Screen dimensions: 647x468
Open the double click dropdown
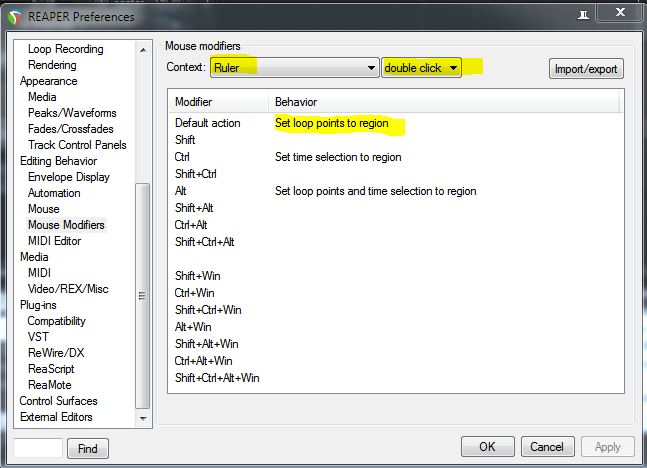coord(421,68)
